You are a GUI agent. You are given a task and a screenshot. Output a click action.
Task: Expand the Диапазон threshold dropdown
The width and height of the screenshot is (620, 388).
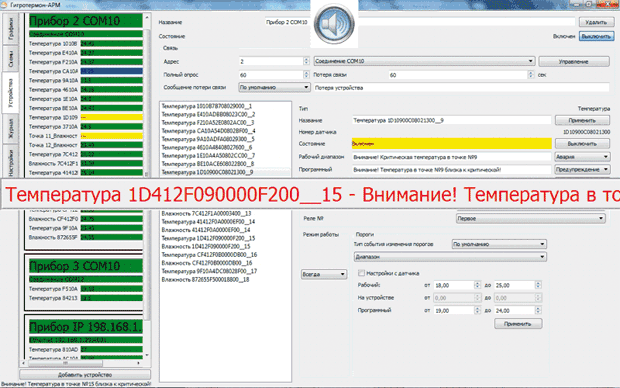pyautogui.click(x=450, y=257)
